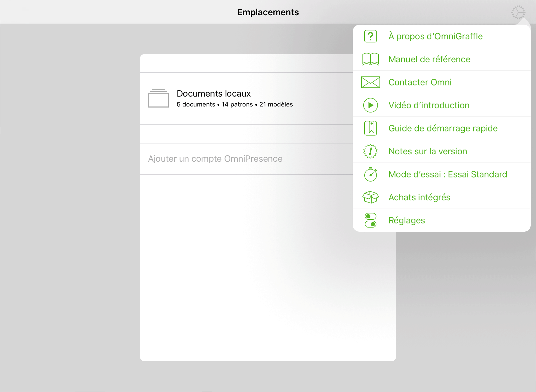Click the bookmark quick start guide icon
This screenshot has height=392, width=536.
pos(370,128)
